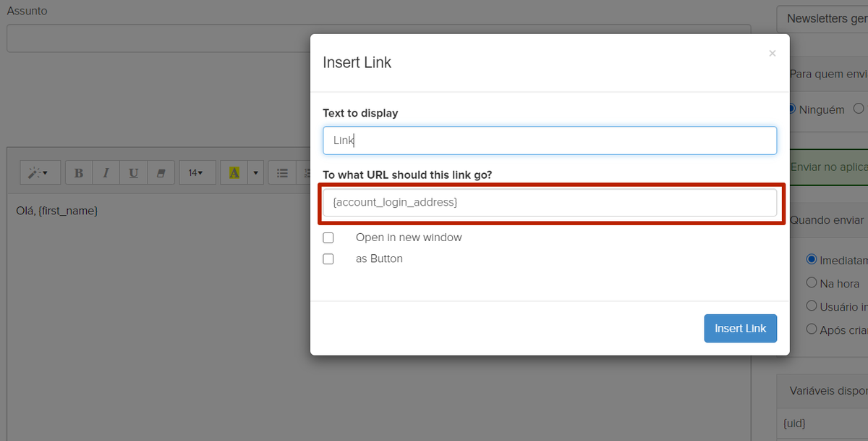This screenshot has height=441, width=868.
Task: Apply the yellow highlighted A text color
Action: point(234,173)
